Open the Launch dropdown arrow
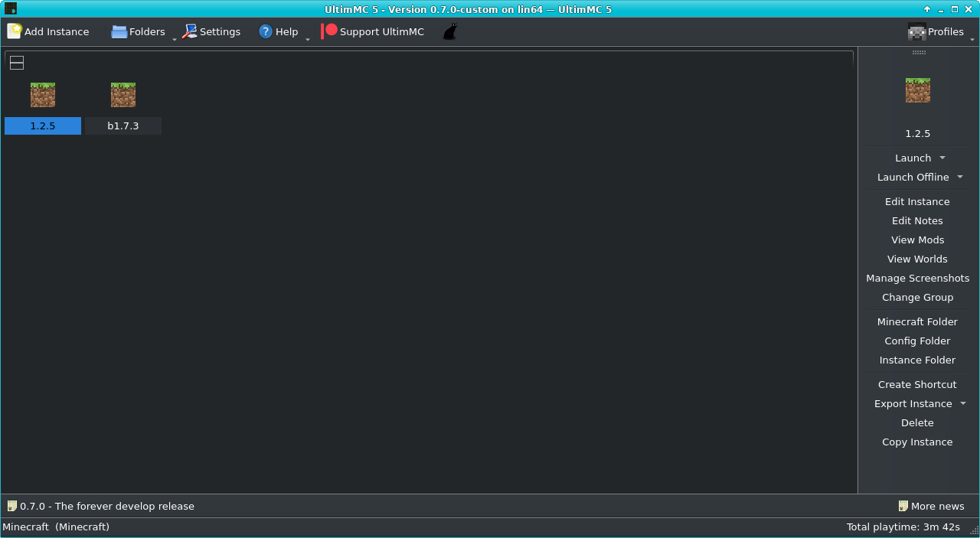980x538 pixels. coord(942,158)
